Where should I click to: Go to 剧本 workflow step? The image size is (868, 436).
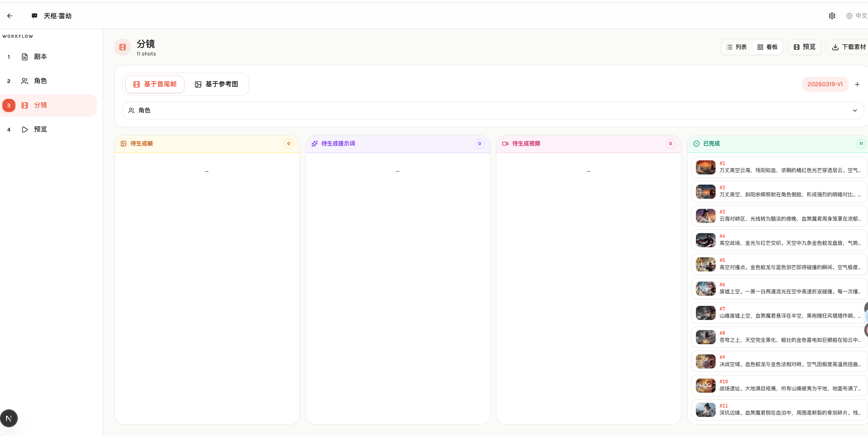[x=40, y=57]
